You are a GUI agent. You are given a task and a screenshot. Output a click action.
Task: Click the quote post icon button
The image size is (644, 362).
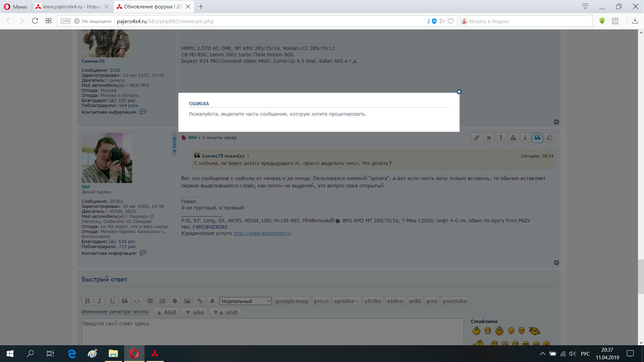[537, 138]
